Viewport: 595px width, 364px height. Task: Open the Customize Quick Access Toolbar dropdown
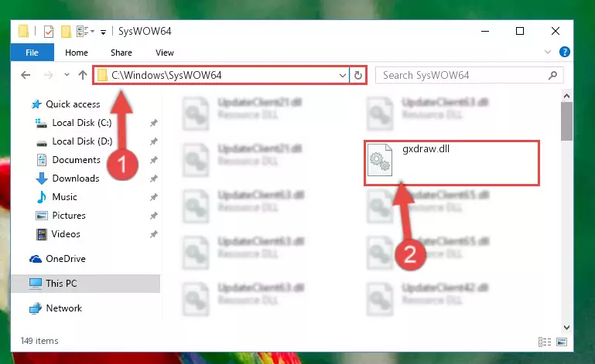[103, 32]
